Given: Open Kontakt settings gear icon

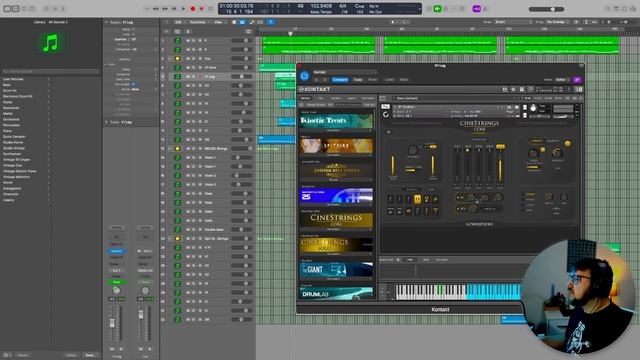Looking at the screenshot, I should [513, 89].
